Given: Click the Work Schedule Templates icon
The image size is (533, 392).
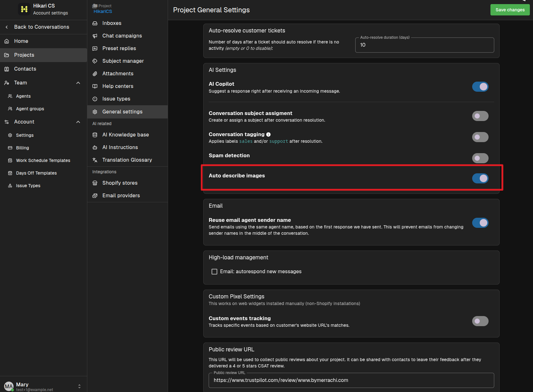Looking at the screenshot, I should [10, 160].
